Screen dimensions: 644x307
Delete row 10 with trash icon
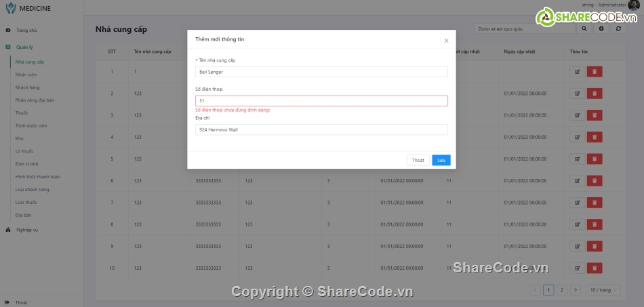tap(595, 268)
